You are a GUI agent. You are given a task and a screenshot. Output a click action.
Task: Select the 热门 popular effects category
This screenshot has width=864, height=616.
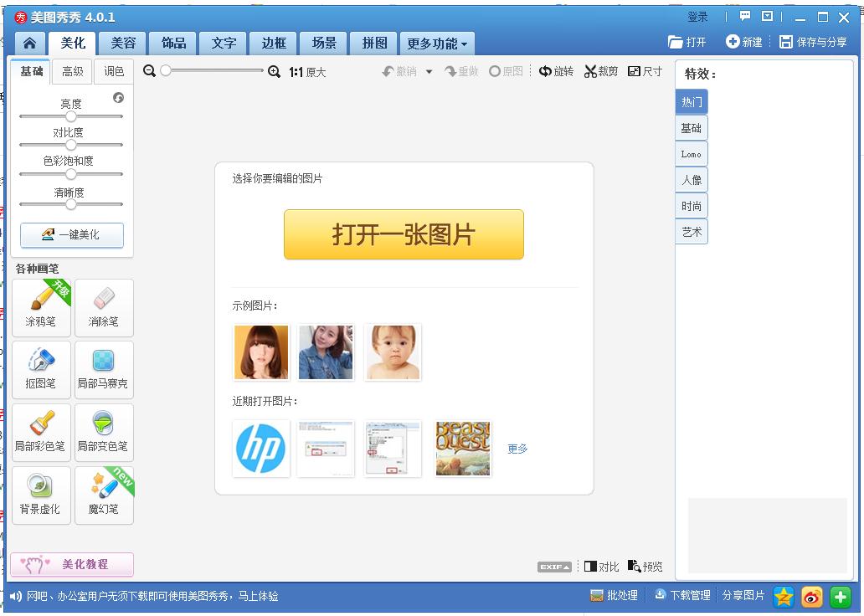click(x=691, y=102)
